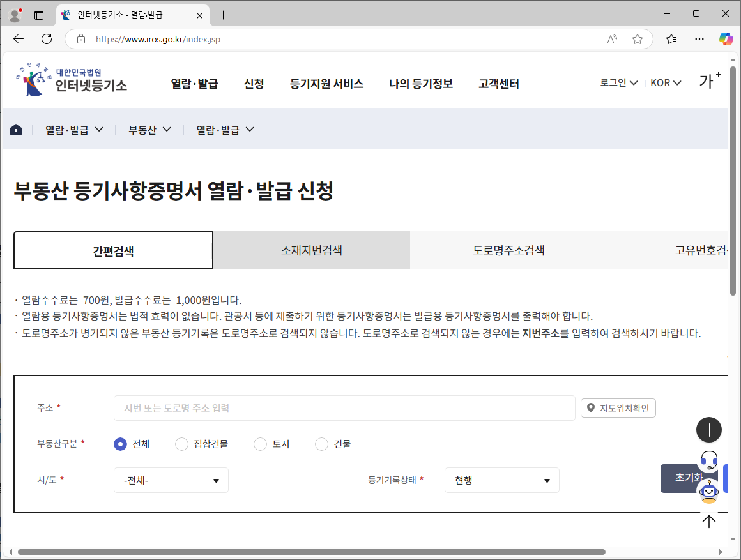Click the scroll-to-top arrow icon

tap(708, 522)
